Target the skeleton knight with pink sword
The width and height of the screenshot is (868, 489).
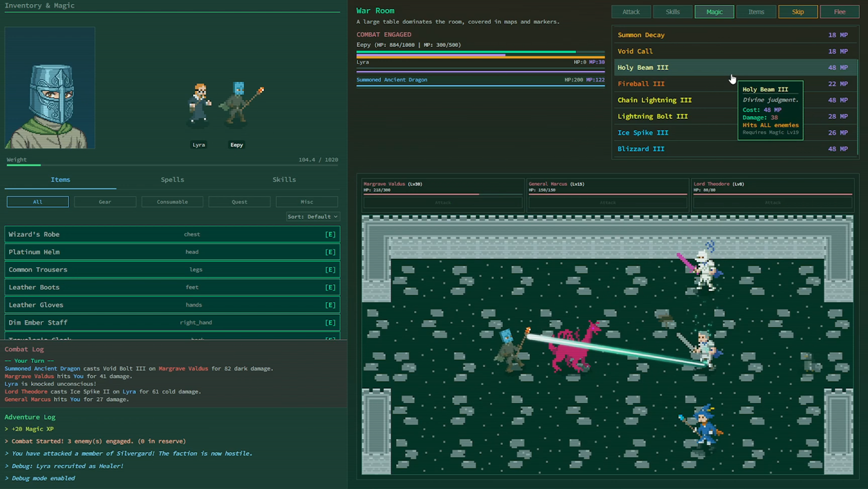coord(702,269)
